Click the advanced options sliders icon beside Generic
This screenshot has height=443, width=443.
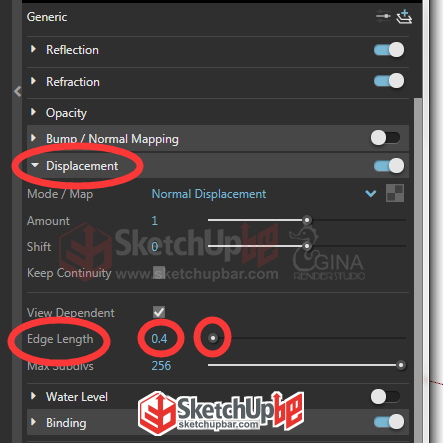(383, 16)
